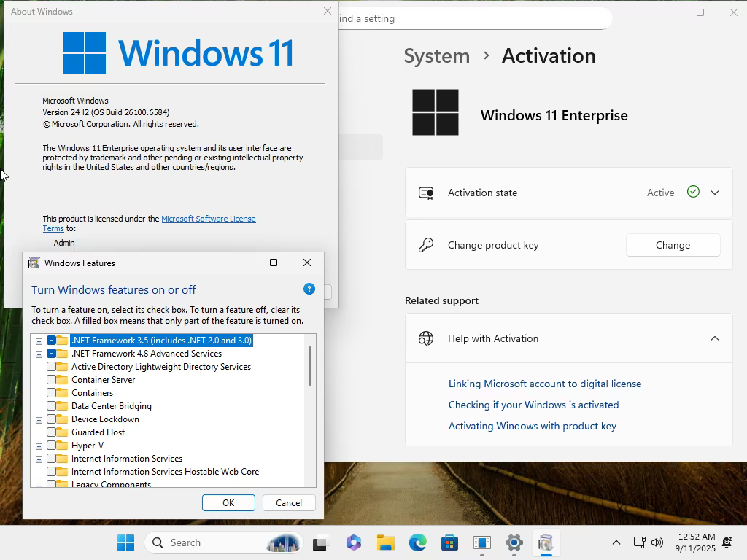The image size is (747, 560).
Task: Enable the Data Center Bridging checkbox
Action: pyautogui.click(x=52, y=405)
